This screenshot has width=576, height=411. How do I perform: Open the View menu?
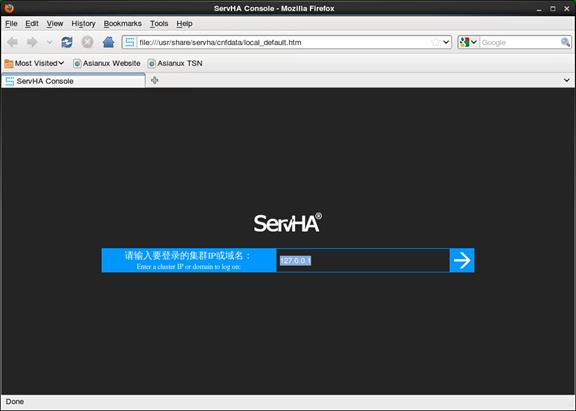click(x=55, y=24)
